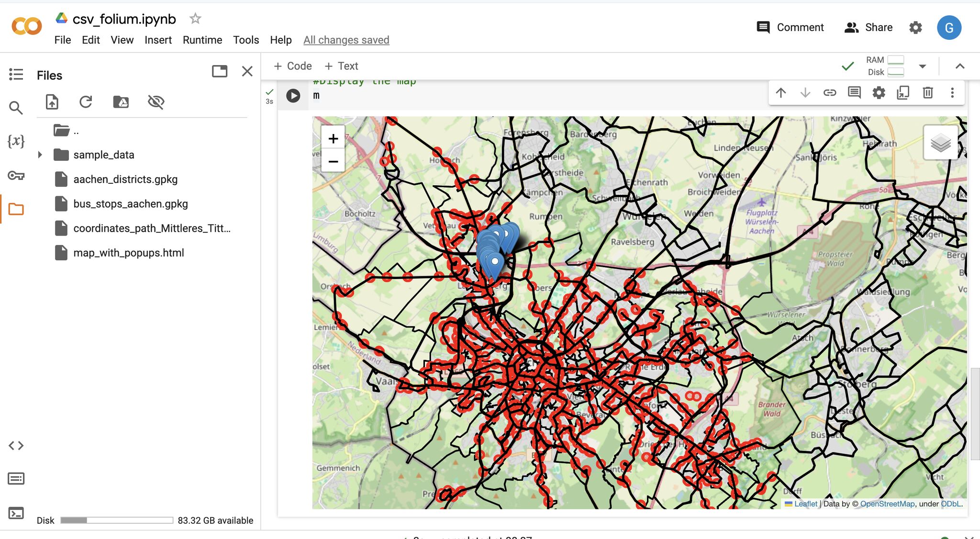Click the front blue map marker
The image size is (980, 539).
click(494, 266)
